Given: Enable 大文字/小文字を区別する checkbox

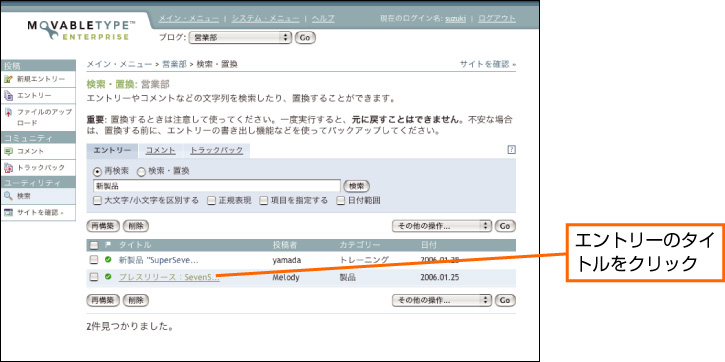Looking at the screenshot, I should click(x=97, y=201).
